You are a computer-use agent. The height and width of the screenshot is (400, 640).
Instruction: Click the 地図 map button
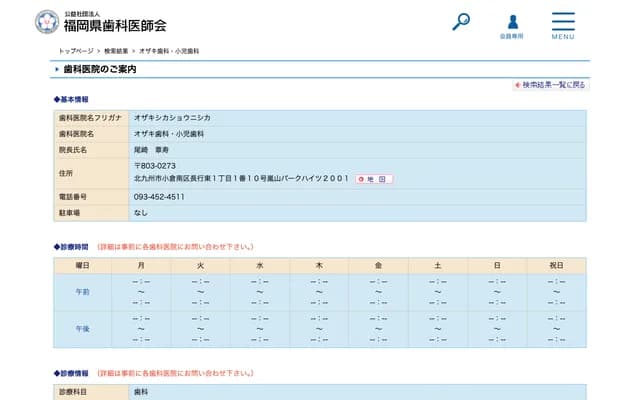[374, 179]
